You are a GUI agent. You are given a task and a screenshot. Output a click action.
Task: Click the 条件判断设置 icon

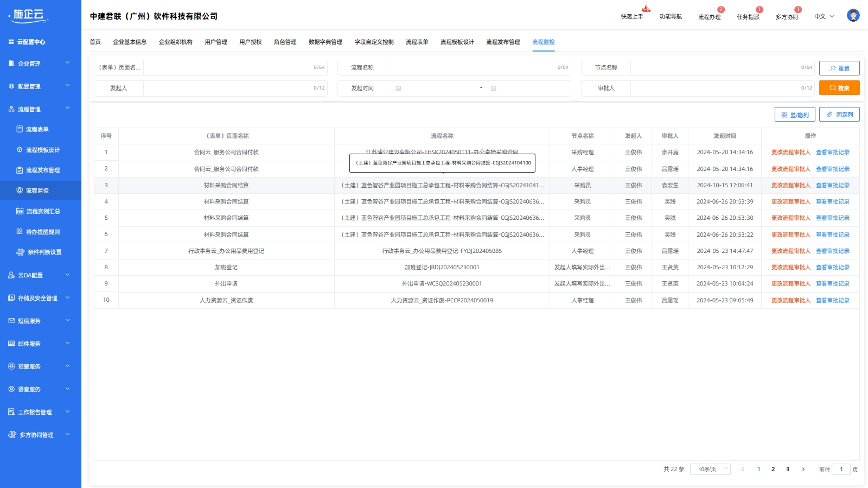(20, 252)
